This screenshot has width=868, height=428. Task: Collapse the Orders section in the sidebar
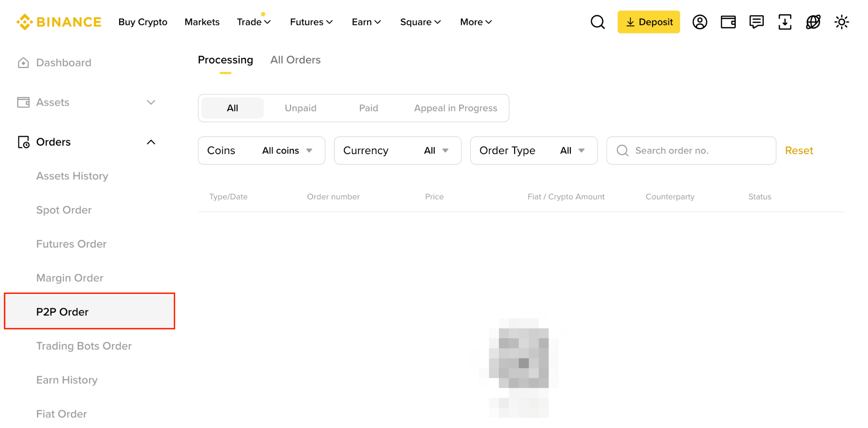click(151, 142)
